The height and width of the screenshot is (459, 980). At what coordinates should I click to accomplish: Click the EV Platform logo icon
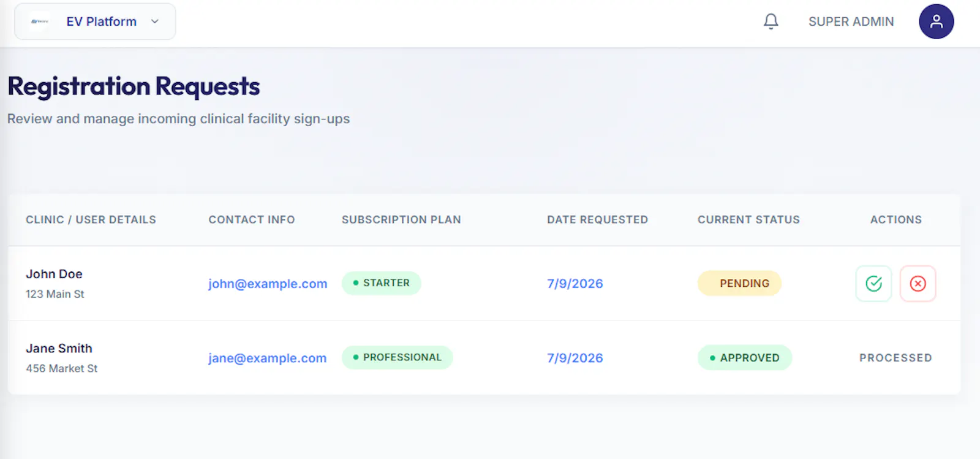pyautogui.click(x=40, y=21)
